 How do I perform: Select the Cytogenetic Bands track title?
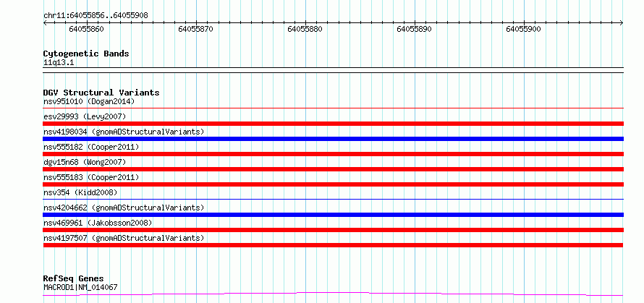pyautogui.click(x=86, y=54)
